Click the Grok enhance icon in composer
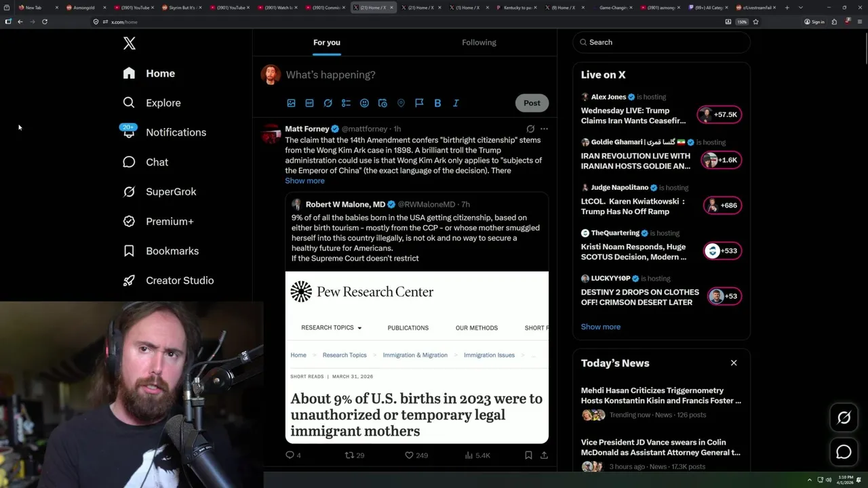 coord(328,103)
